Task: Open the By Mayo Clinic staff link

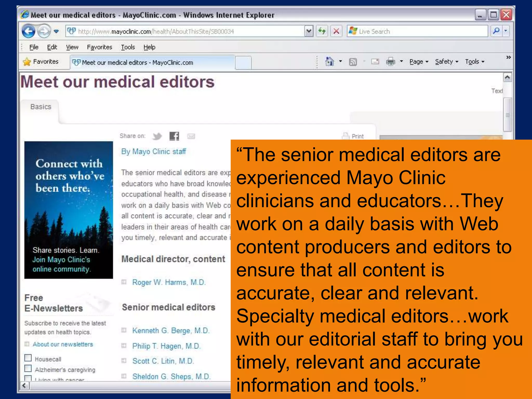Action: coord(154,151)
